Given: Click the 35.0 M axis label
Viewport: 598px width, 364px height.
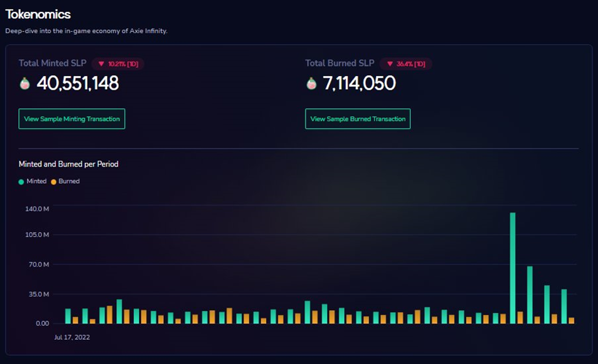Looking at the screenshot, I should [x=39, y=294].
